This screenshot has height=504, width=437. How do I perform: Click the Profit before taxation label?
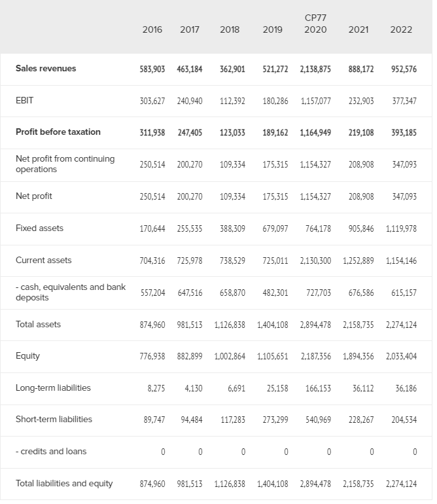(58, 132)
